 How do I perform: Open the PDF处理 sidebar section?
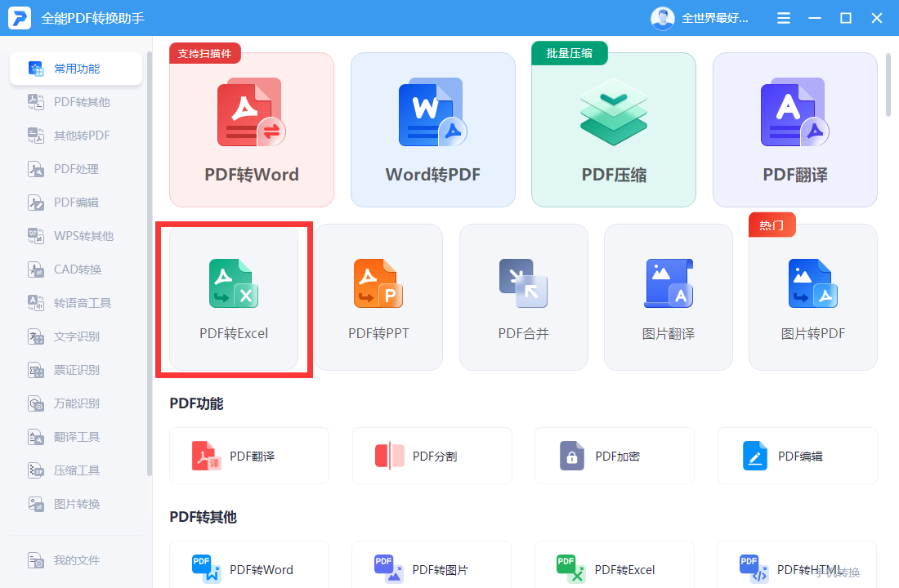76,169
